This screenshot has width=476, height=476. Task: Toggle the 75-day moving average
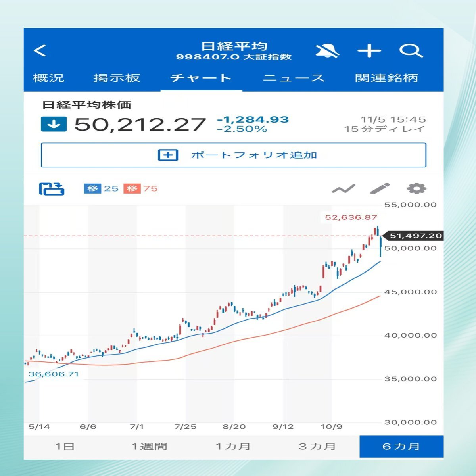[x=141, y=188]
